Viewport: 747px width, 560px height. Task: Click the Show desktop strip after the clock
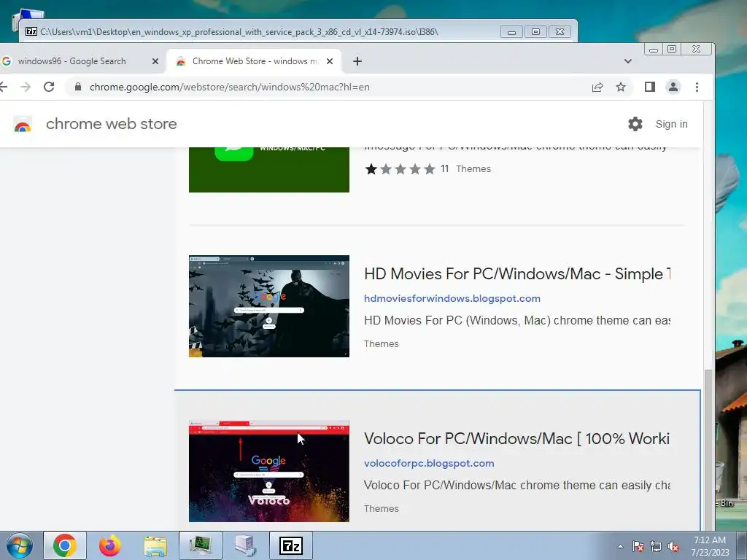click(x=742, y=545)
